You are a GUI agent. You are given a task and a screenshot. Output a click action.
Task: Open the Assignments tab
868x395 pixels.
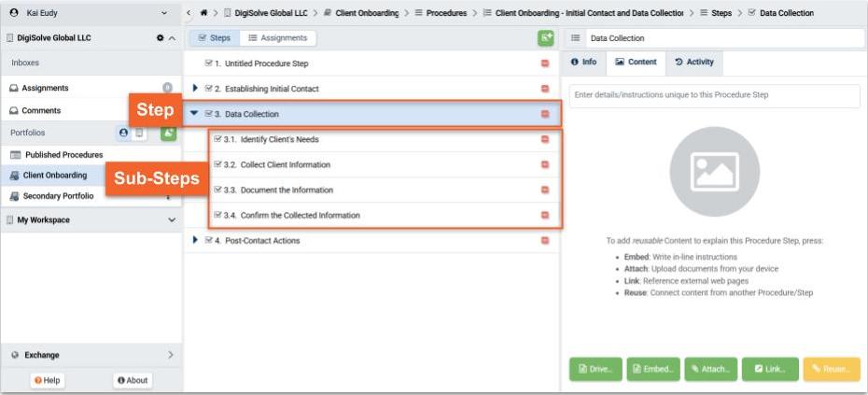click(x=277, y=38)
